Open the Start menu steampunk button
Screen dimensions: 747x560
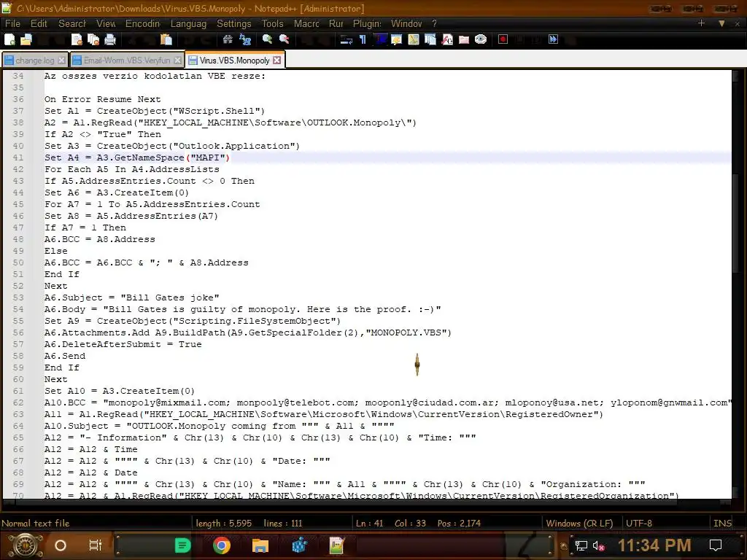pos(26,545)
